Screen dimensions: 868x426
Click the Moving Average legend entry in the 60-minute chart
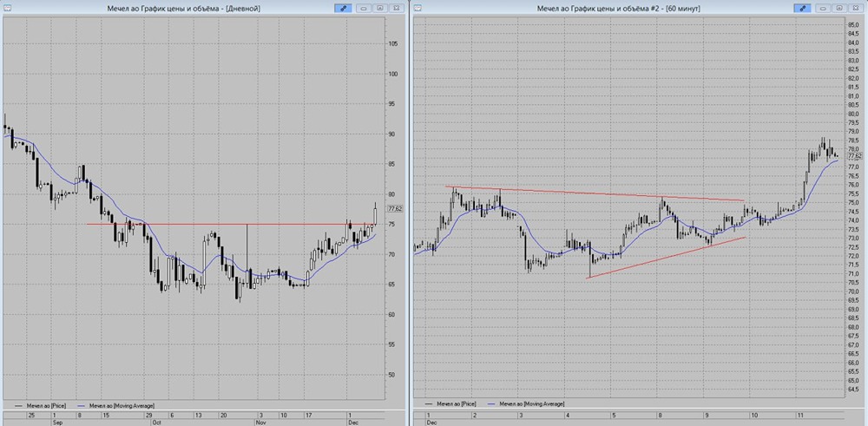coord(526,404)
